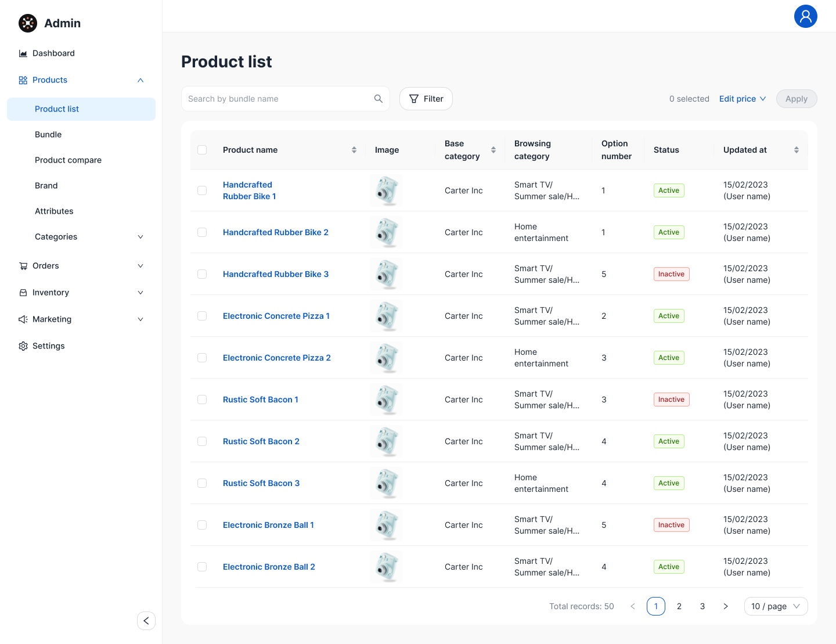Click the Inventory box icon
Image resolution: width=836 pixels, height=644 pixels.
click(x=23, y=293)
